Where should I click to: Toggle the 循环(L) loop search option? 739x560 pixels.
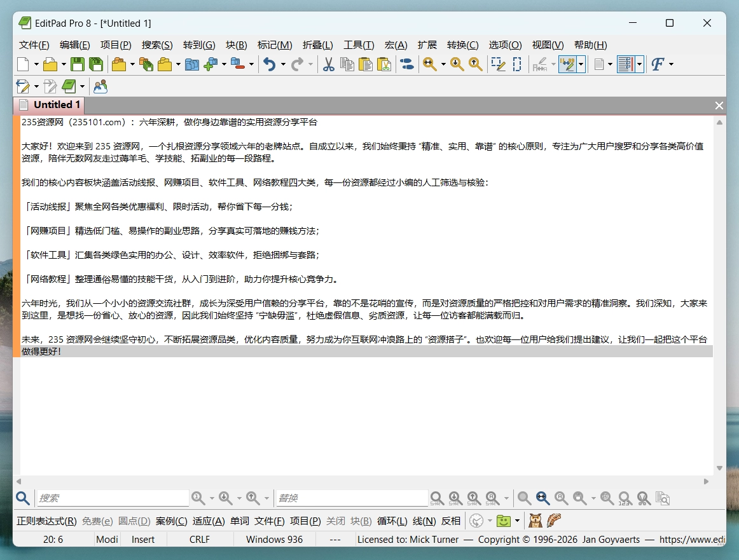pos(392,521)
